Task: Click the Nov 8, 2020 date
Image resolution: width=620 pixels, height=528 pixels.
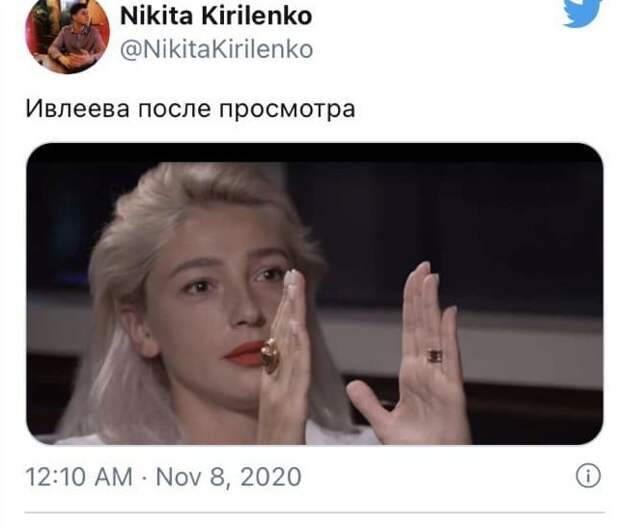Action: pyautogui.click(x=229, y=477)
